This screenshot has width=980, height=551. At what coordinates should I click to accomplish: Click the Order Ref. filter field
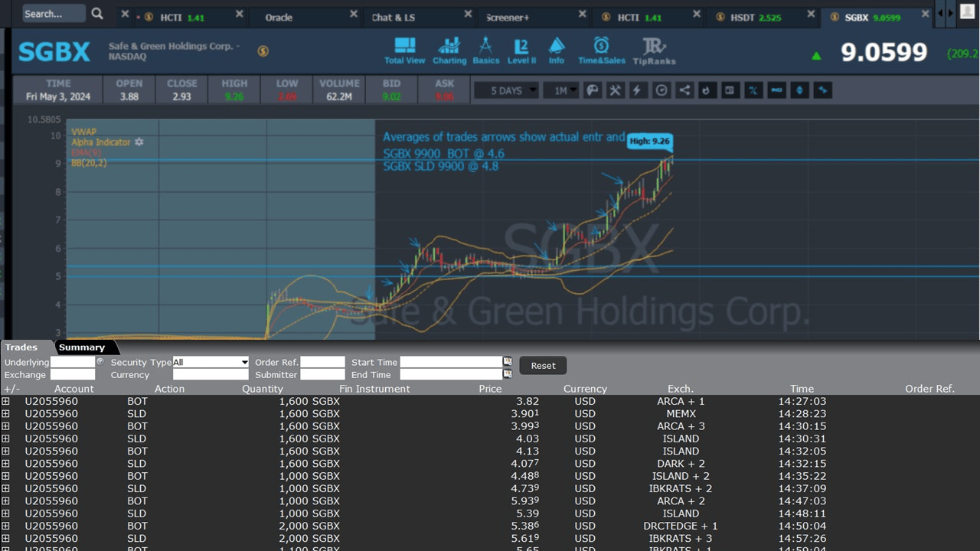pyautogui.click(x=323, y=362)
